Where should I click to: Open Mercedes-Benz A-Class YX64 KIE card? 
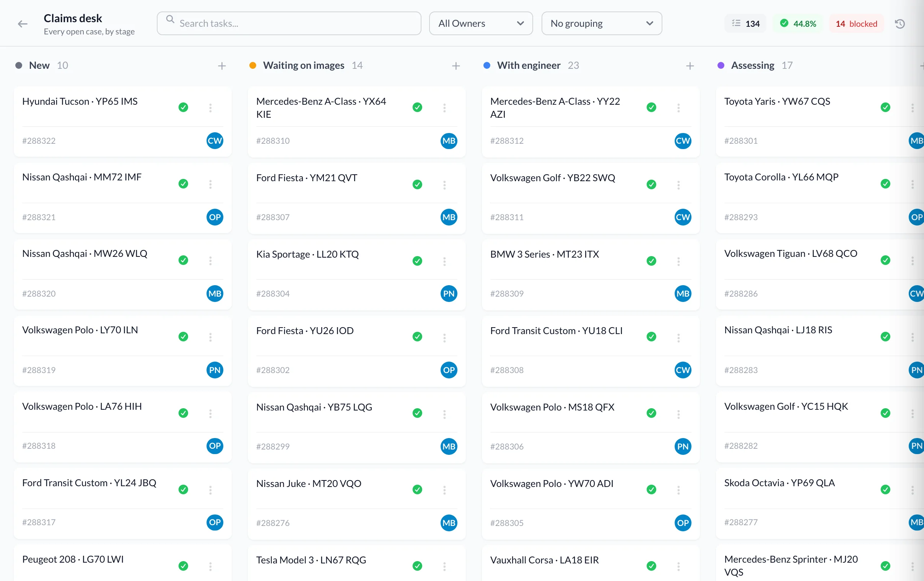[x=357, y=122]
